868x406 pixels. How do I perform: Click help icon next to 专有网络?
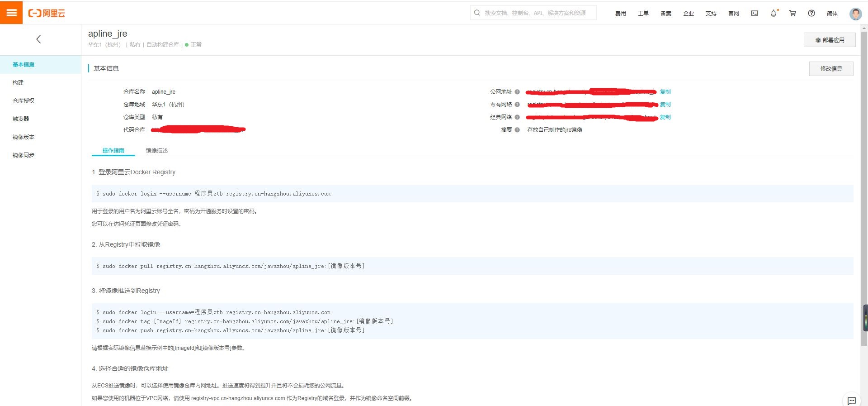(517, 105)
